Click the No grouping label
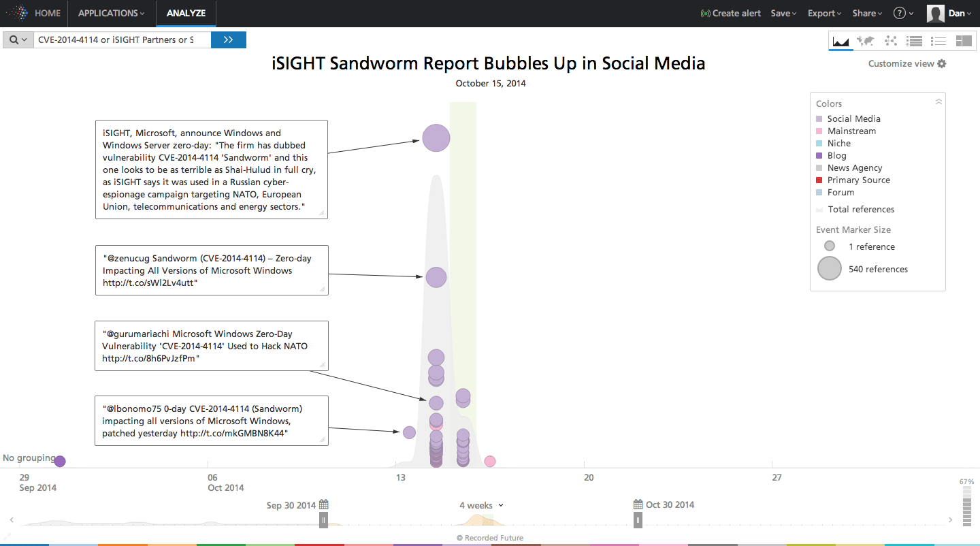Viewport: 980px width, 546px height. pos(29,458)
